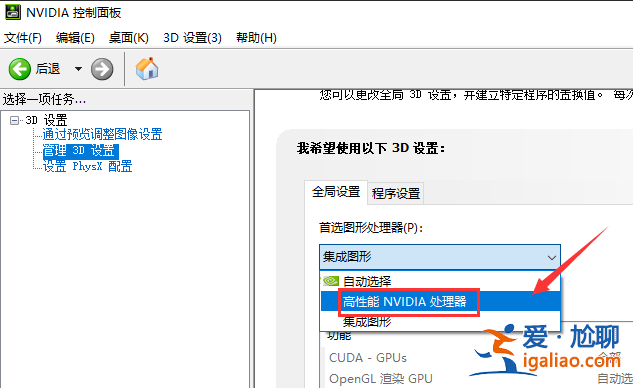Select 管理 3D 设置 in the task tree

(80, 151)
